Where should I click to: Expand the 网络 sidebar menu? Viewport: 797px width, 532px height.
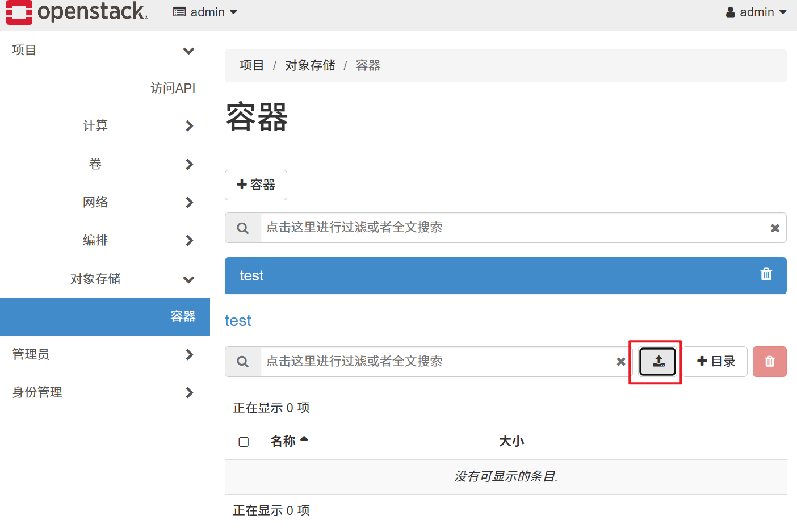(x=105, y=202)
